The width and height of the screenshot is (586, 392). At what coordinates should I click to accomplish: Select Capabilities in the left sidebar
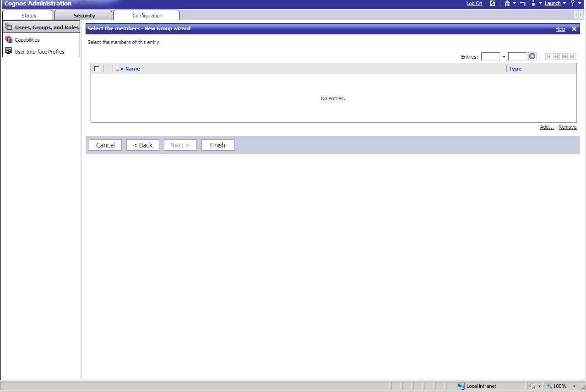pos(26,39)
